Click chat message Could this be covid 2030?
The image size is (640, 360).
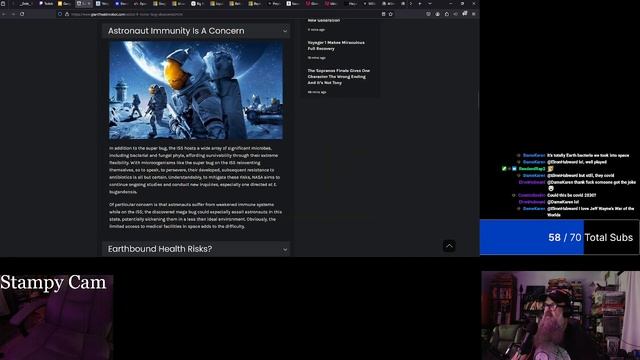[571, 196]
